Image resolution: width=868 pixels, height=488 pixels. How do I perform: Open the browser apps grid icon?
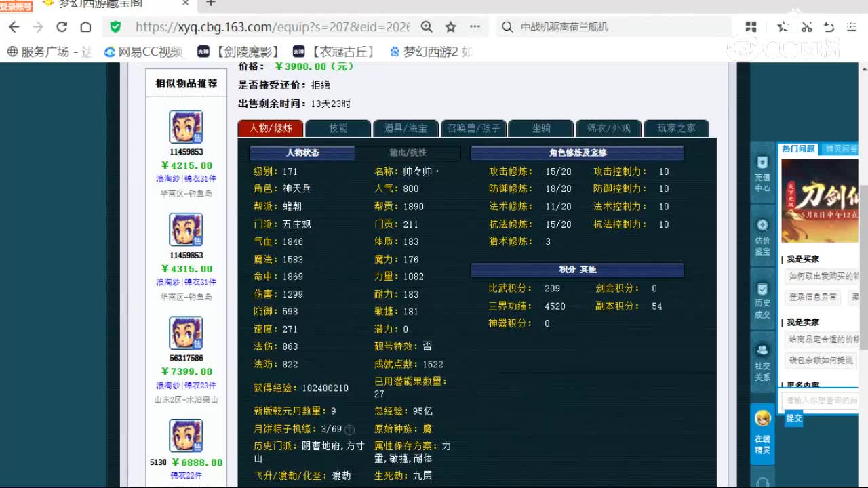[751, 27]
